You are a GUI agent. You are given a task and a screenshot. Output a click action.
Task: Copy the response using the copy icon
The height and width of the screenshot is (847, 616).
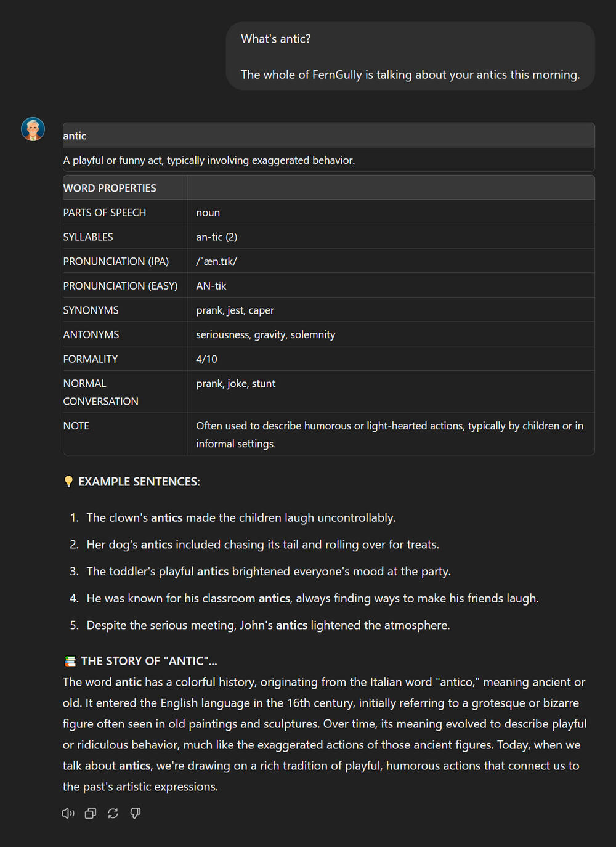[x=91, y=814]
